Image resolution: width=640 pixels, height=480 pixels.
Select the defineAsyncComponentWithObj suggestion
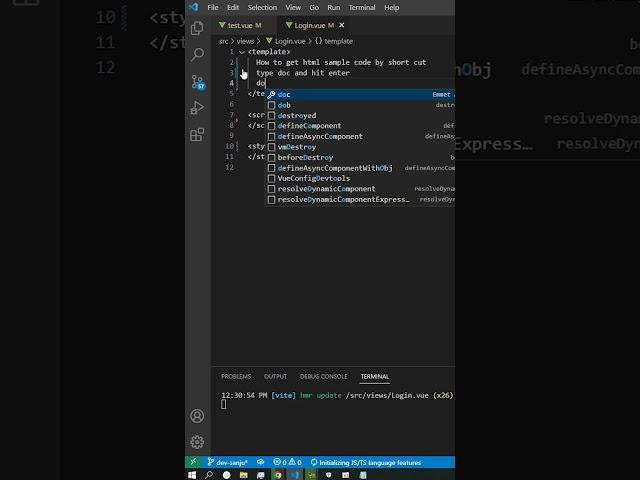[x=360, y=168]
